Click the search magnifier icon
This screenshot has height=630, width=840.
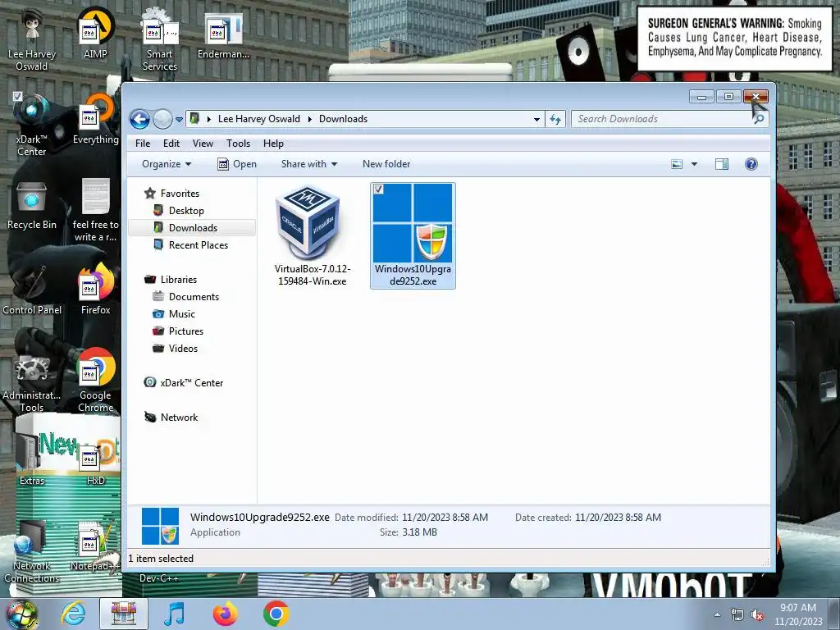click(759, 119)
